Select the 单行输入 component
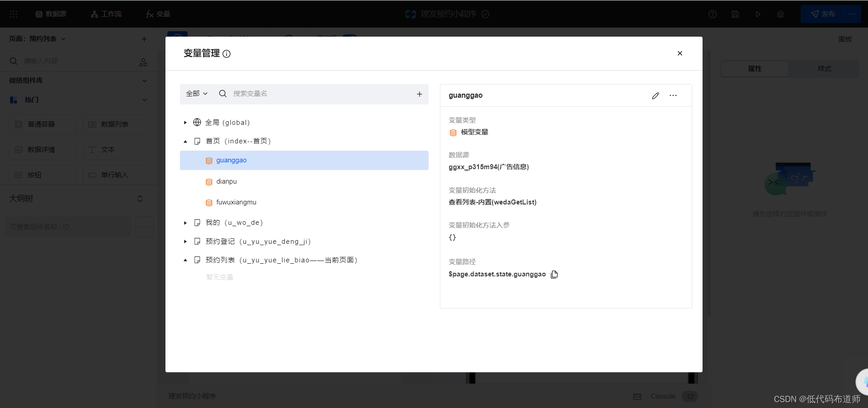Image resolution: width=868 pixels, height=408 pixels. coord(116,175)
